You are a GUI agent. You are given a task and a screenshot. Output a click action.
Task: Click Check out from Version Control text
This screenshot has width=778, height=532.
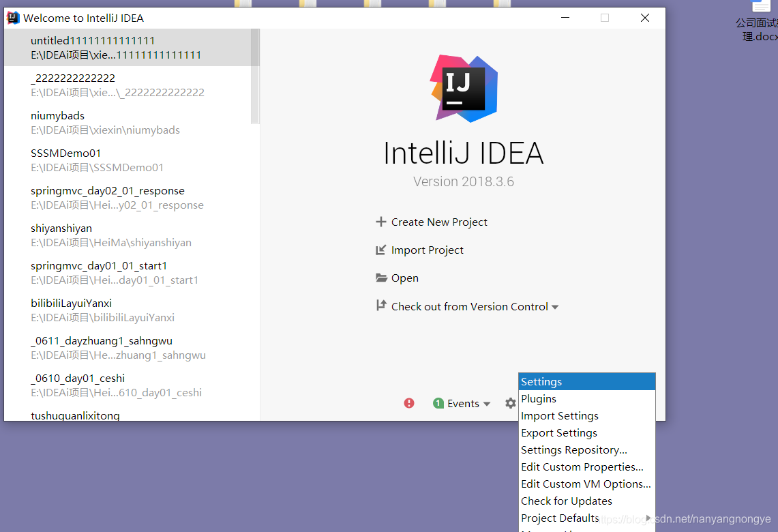pos(469,307)
